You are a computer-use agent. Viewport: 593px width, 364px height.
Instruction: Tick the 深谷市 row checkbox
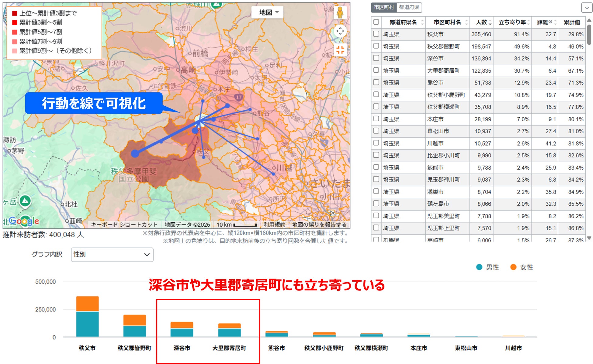(x=376, y=58)
